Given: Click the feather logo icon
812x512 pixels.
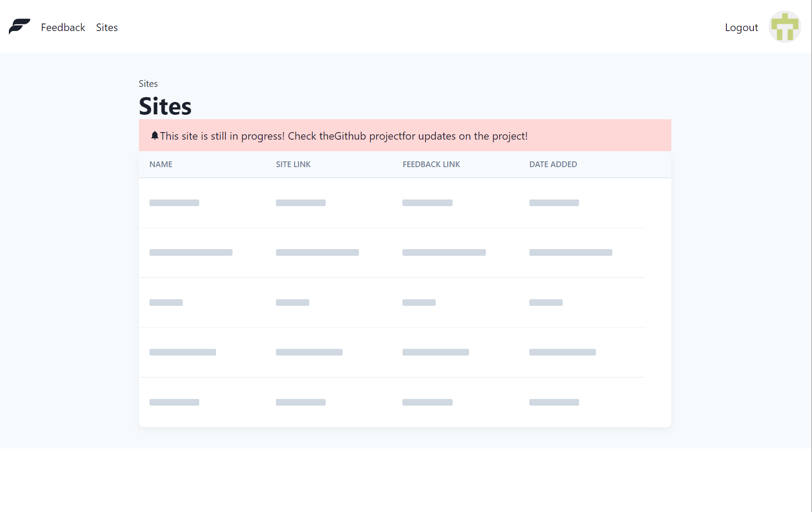Looking at the screenshot, I should 20,27.
